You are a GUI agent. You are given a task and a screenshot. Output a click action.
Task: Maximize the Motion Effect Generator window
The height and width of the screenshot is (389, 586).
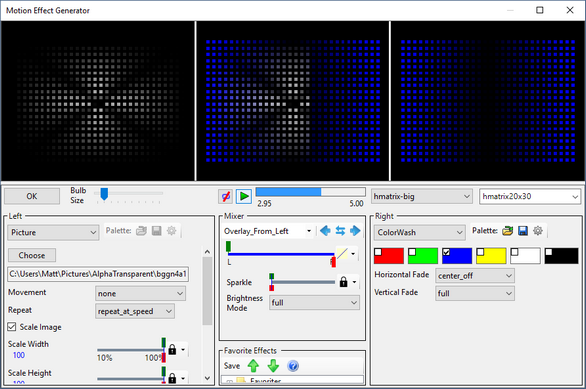[540, 10]
